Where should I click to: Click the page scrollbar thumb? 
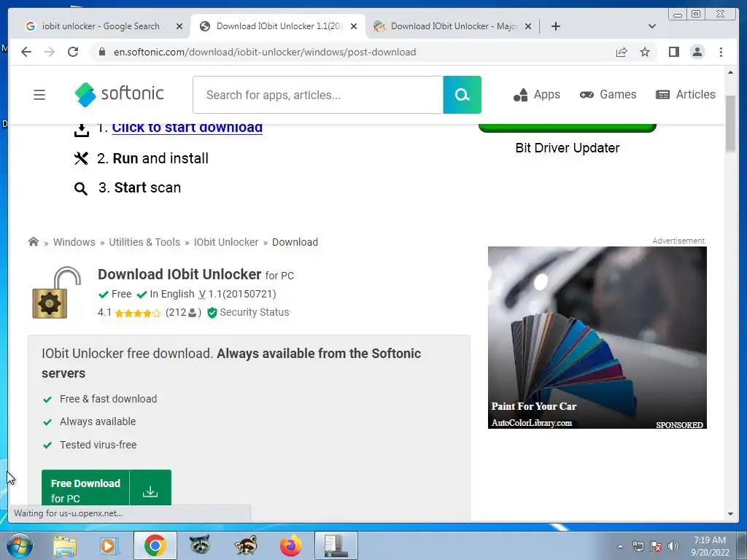pyautogui.click(x=730, y=124)
